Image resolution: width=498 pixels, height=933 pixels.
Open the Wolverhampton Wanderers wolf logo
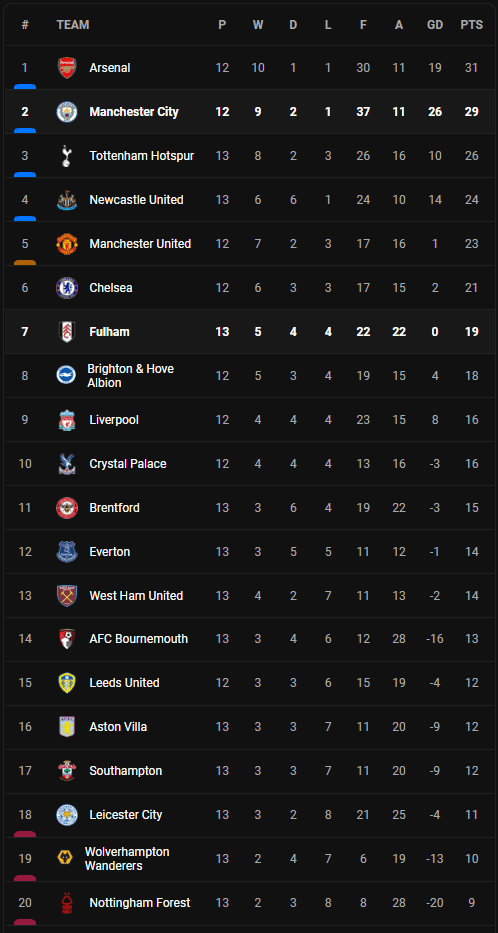click(64, 857)
